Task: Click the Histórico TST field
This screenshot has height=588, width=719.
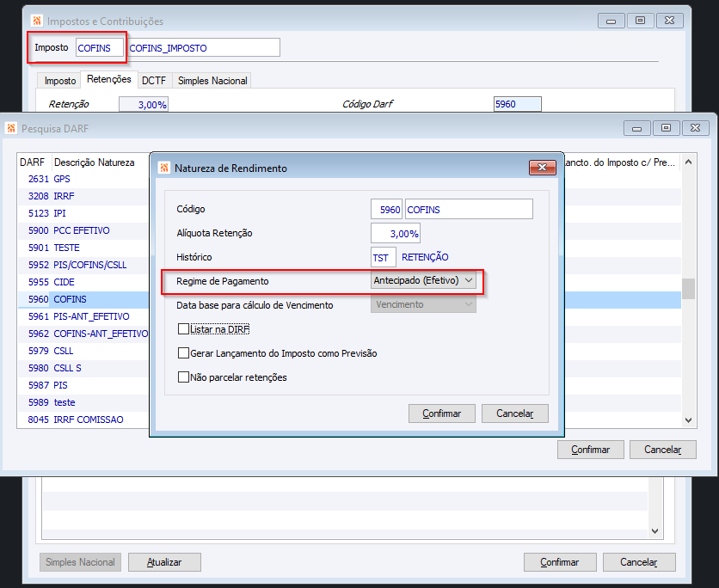Action: (x=383, y=258)
